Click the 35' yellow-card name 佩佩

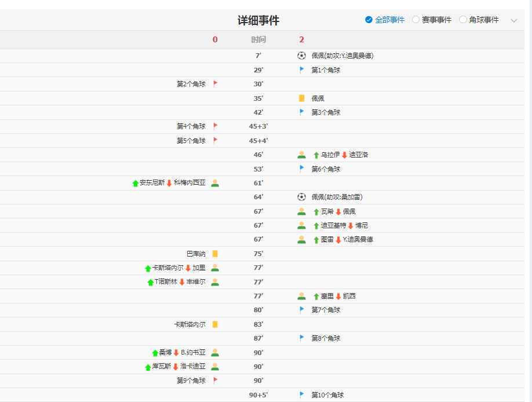point(318,98)
